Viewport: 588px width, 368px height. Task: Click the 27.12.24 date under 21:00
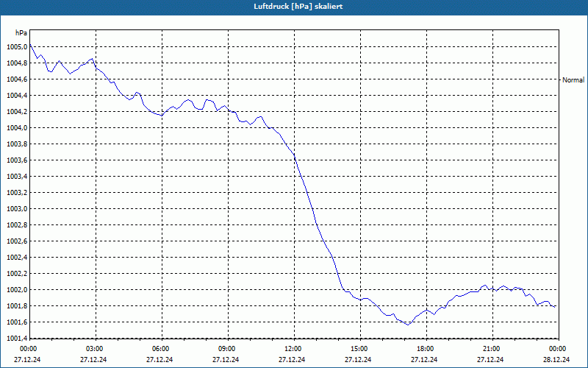tap(490, 359)
